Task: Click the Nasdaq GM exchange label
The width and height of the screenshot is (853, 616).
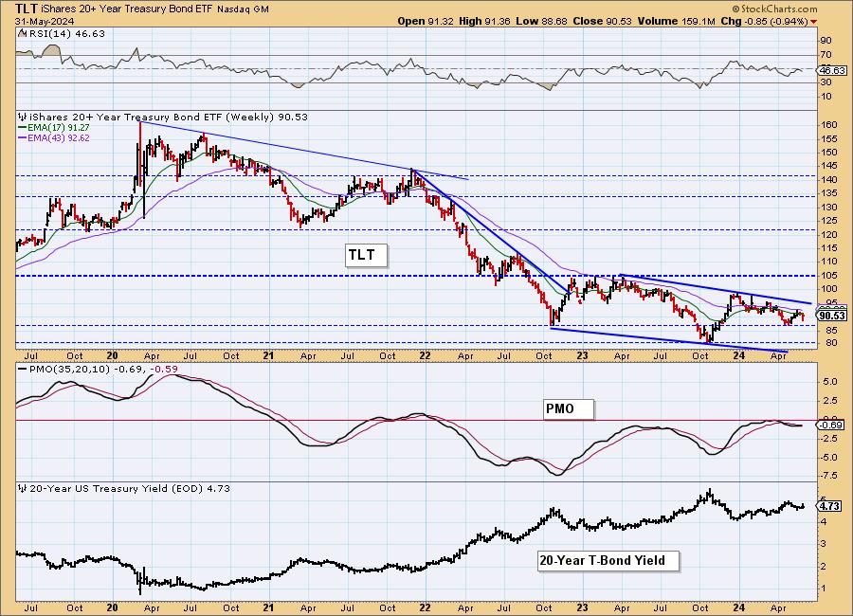Action: click(x=243, y=9)
